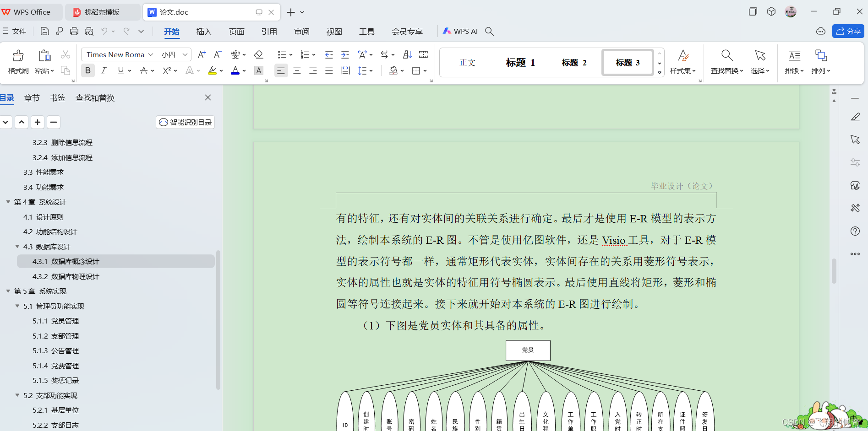Open the 页面 ribbon tab
Viewport: 868px width, 431px height.
pyautogui.click(x=237, y=32)
